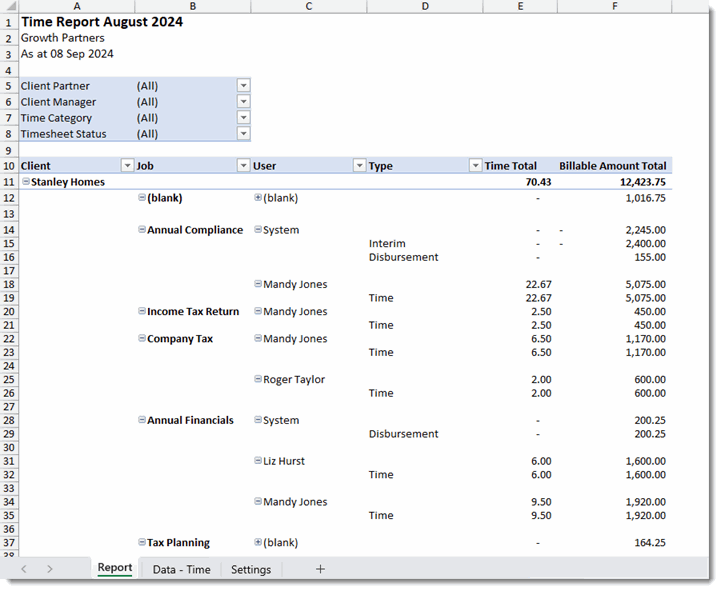
Task: Click the title cell Time Report August 2024
Action: coord(102,22)
